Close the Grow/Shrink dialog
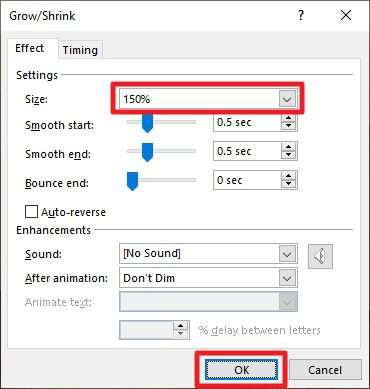Screen dimensions: 370x389 tap(346, 15)
